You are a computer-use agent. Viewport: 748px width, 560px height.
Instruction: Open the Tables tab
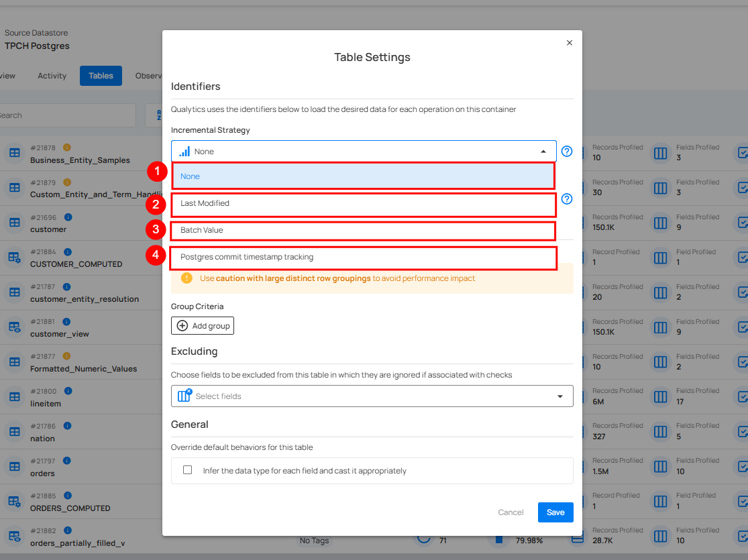point(101,76)
